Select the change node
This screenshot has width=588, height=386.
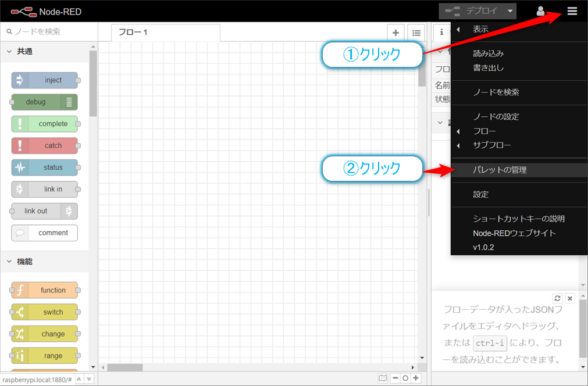pos(45,334)
